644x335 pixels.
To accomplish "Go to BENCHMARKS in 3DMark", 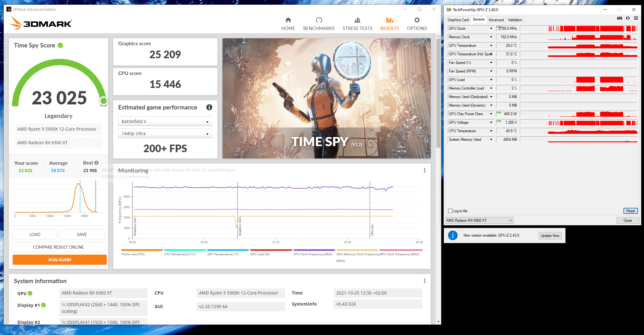I will 319,24.
